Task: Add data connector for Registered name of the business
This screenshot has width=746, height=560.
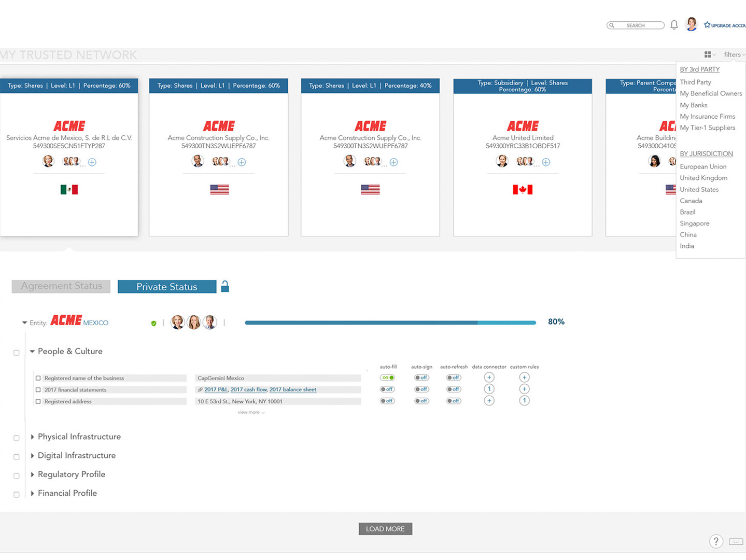Action: 489,377
